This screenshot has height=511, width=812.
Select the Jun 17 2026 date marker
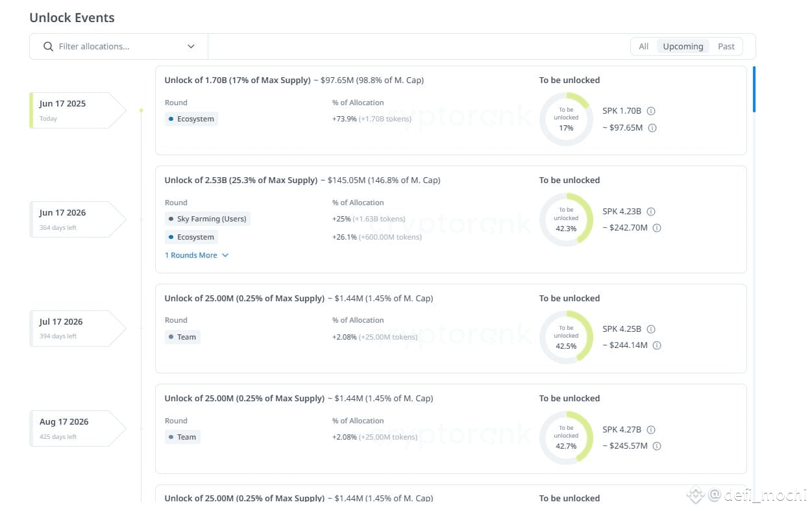(x=78, y=219)
